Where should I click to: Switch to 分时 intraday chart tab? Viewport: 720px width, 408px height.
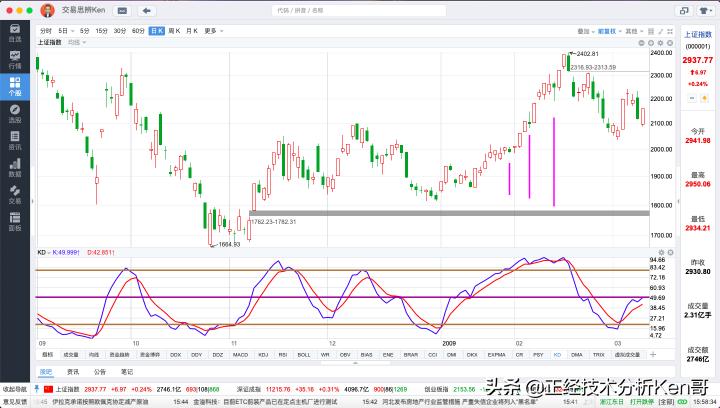(45, 31)
